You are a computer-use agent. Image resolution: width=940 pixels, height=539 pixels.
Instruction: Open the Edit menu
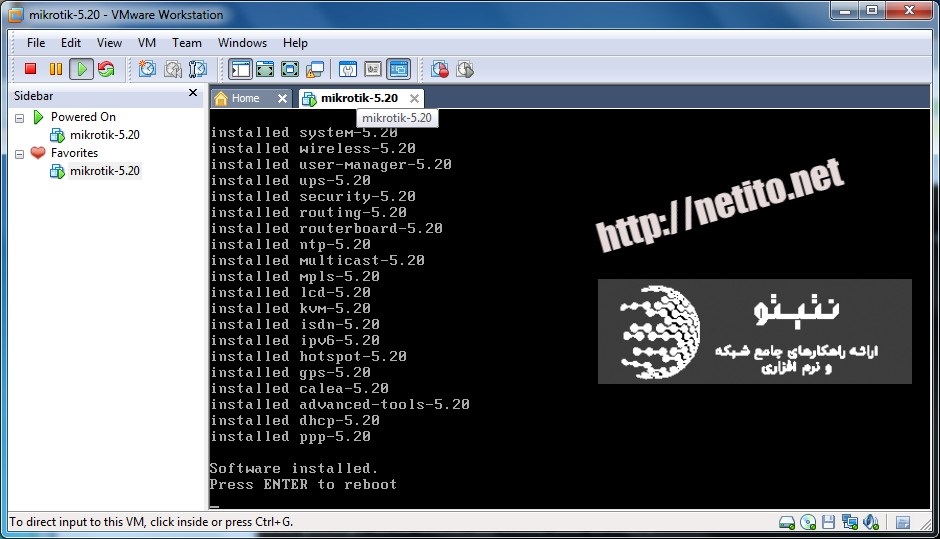click(71, 43)
